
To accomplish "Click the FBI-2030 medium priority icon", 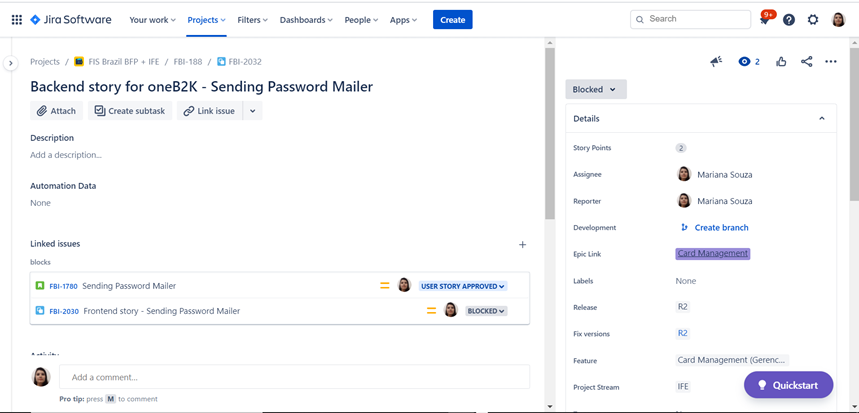I will tap(432, 311).
